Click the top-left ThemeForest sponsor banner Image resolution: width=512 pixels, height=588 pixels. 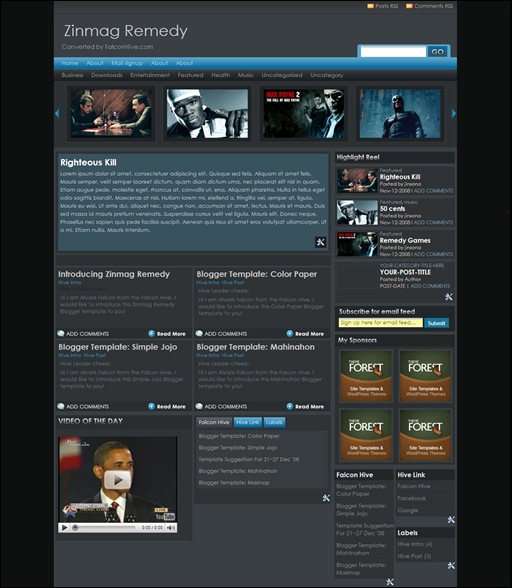click(x=366, y=376)
